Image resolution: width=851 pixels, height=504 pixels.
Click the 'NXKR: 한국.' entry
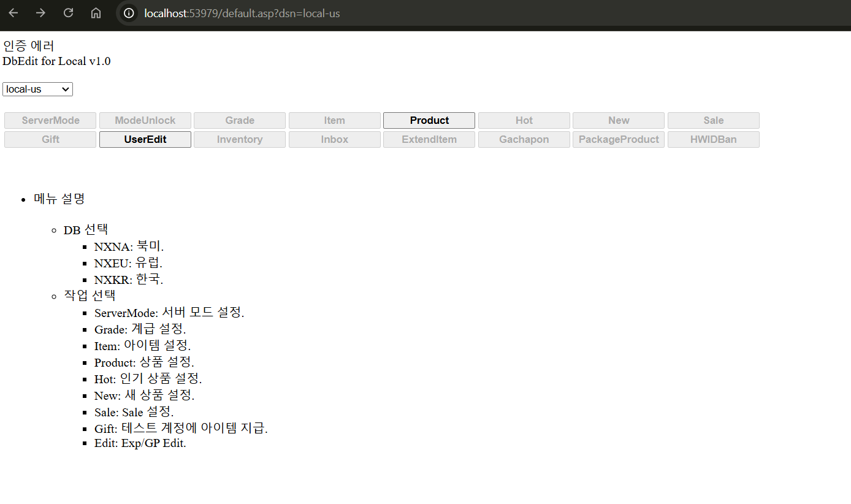click(x=129, y=280)
